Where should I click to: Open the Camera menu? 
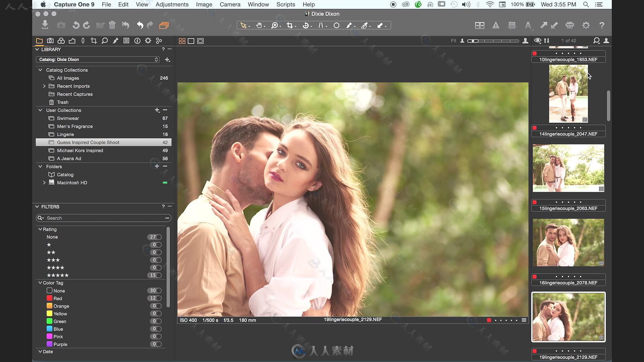pyautogui.click(x=230, y=4)
